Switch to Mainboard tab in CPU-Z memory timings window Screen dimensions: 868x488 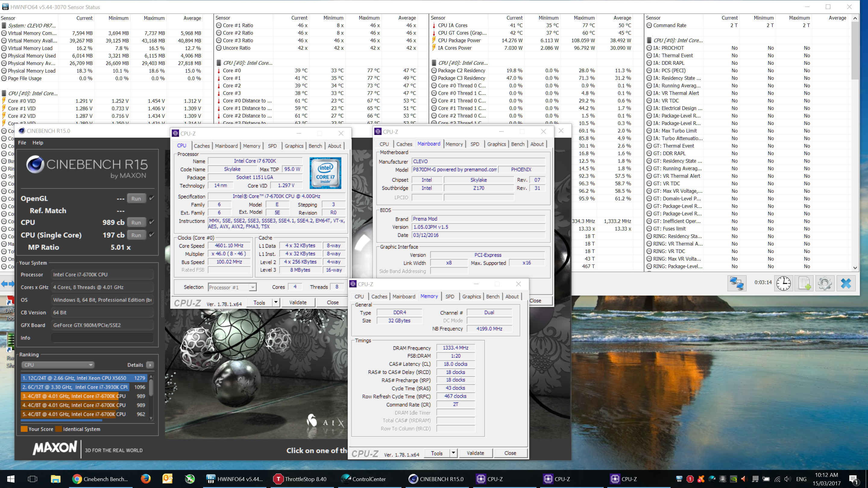tap(404, 296)
